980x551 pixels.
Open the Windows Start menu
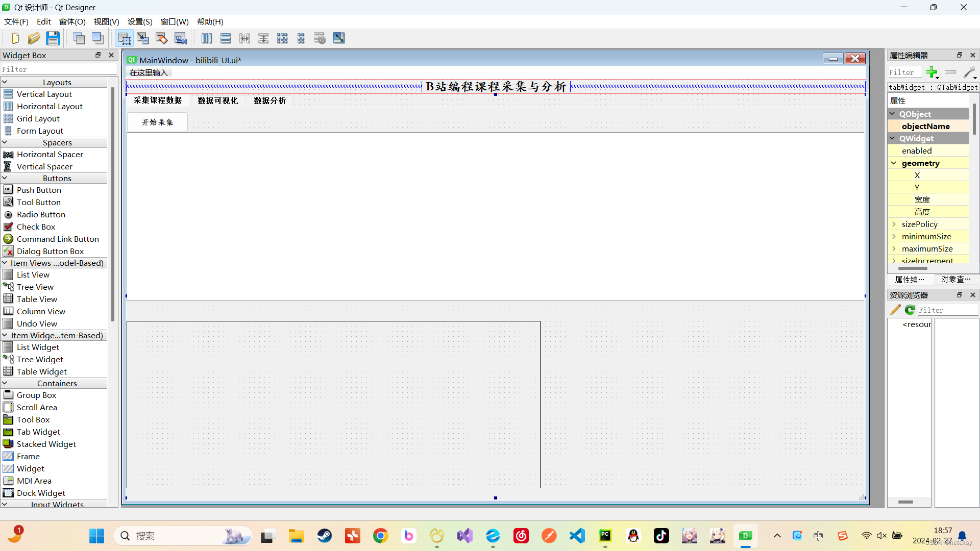[96, 536]
